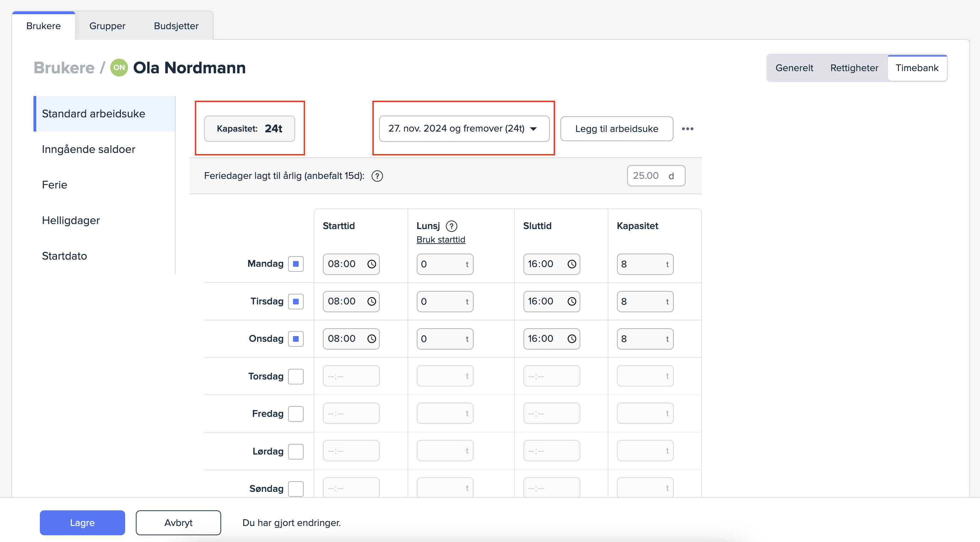The image size is (980, 542).
Task: Open the three-dot more options menu
Action: [687, 129]
